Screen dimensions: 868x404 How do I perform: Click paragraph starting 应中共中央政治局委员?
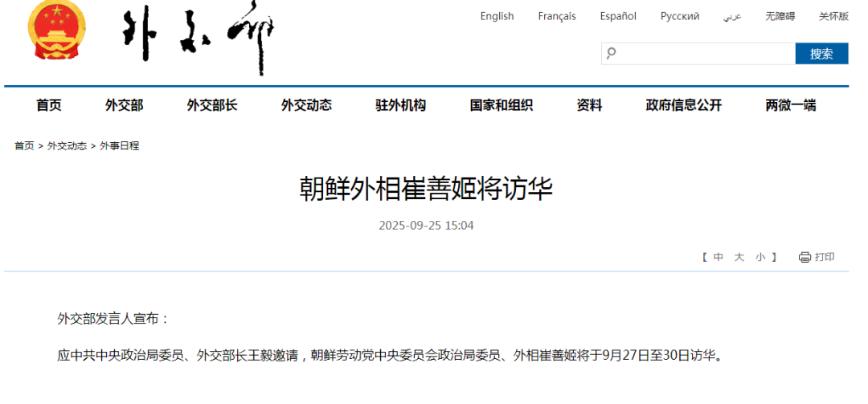tap(390, 355)
